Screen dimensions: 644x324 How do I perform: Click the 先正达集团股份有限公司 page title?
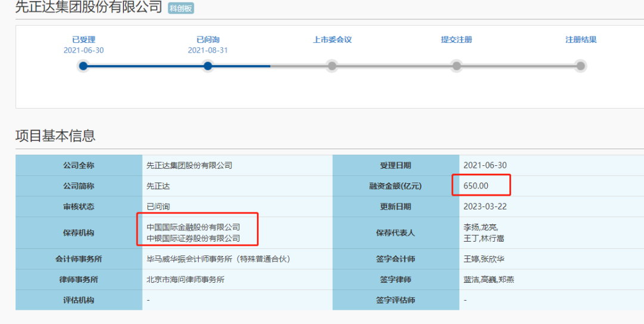88,7
